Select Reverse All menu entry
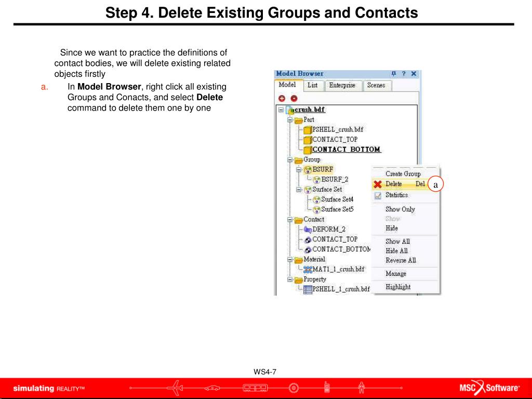This screenshot has width=532, height=399. (x=401, y=261)
